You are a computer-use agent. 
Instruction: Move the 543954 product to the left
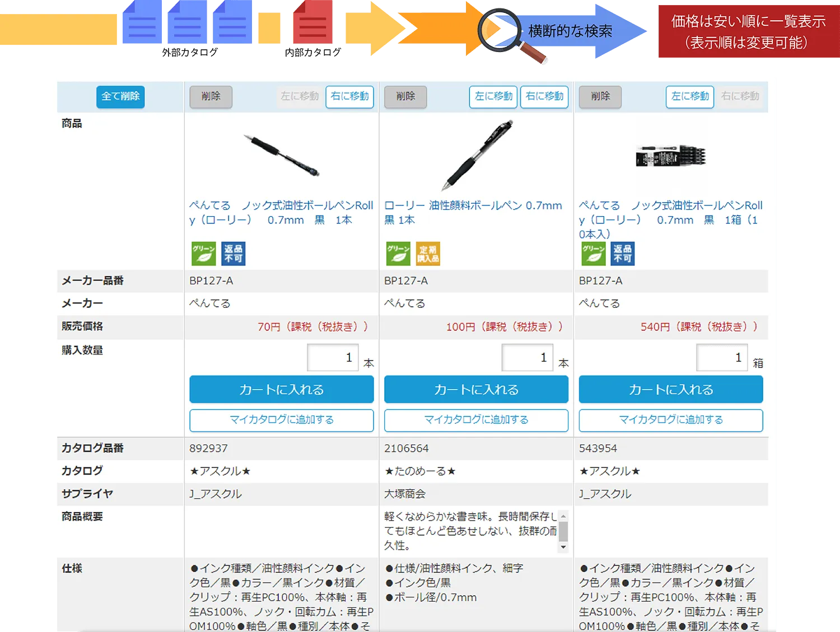(x=690, y=97)
